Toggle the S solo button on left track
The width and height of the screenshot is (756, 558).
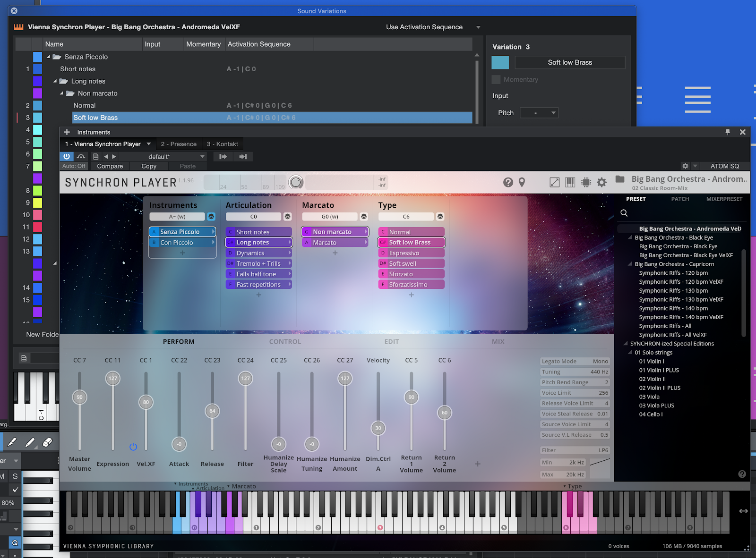pos(15,476)
